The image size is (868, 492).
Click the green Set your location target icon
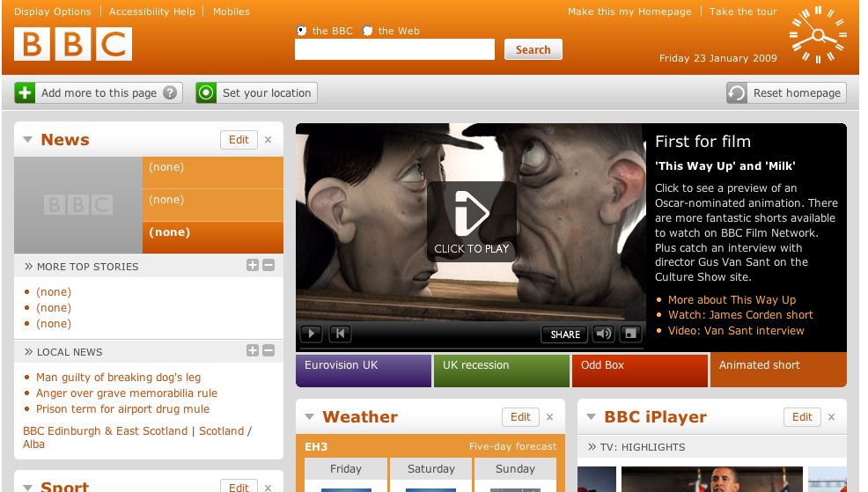(x=206, y=93)
